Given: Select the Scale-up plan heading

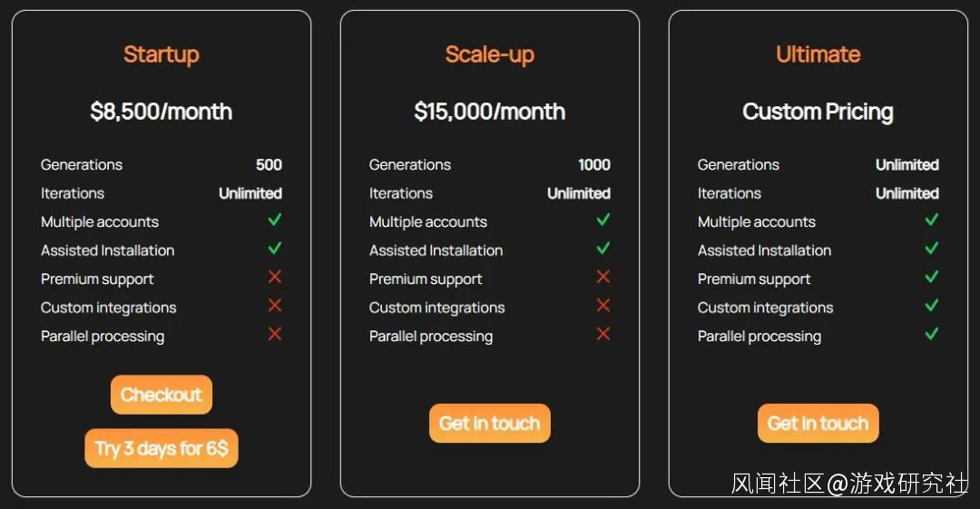Looking at the screenshot, I should point(490,54).
